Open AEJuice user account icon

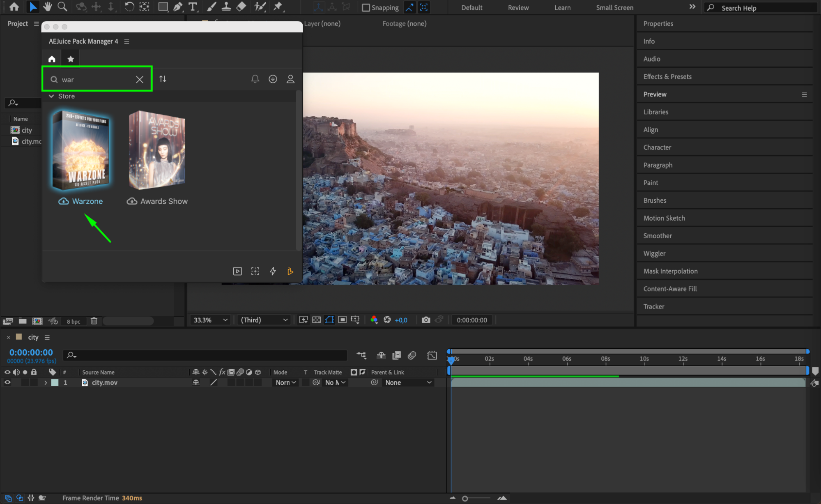(290, 79)
